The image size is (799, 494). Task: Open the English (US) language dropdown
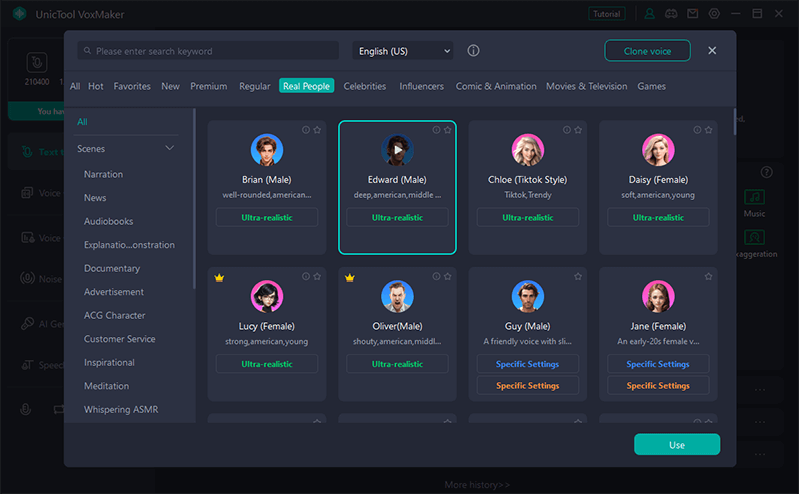(x=403, y=51)
